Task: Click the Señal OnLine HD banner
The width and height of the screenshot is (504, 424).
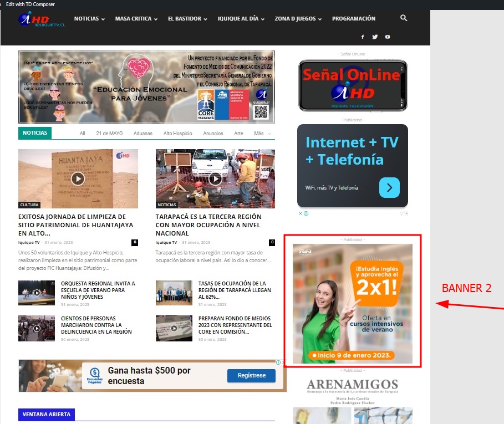Action: tap(352, 85)
